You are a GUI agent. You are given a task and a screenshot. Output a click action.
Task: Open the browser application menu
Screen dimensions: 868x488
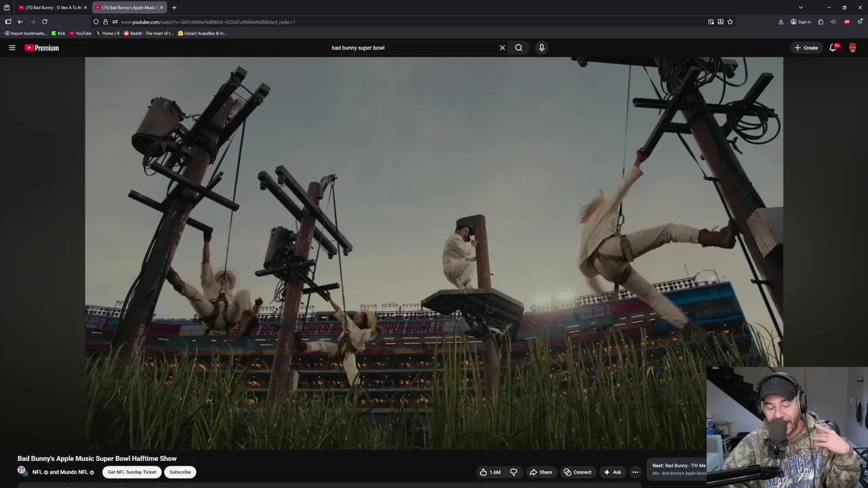click(860, 22)
